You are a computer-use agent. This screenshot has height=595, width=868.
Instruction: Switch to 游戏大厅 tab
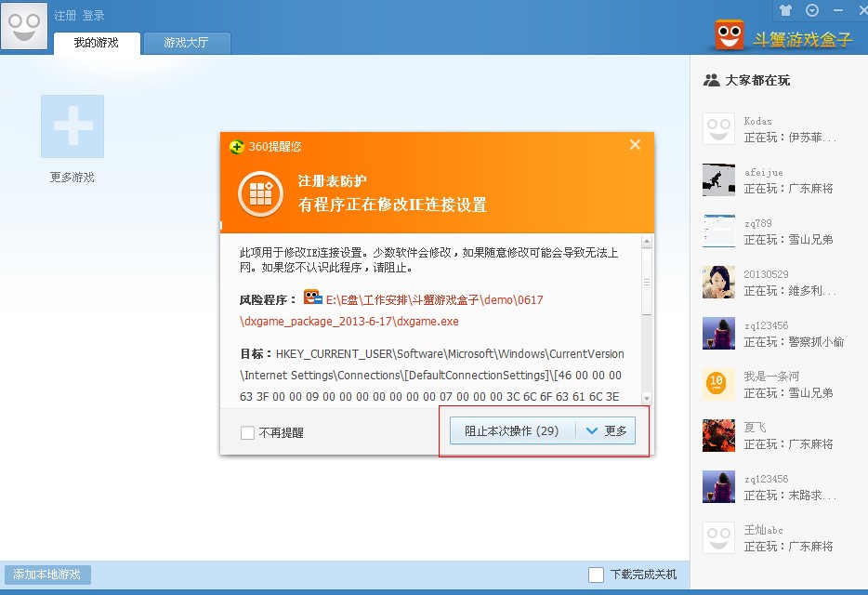pyautogui.click(x=187, y=43)
